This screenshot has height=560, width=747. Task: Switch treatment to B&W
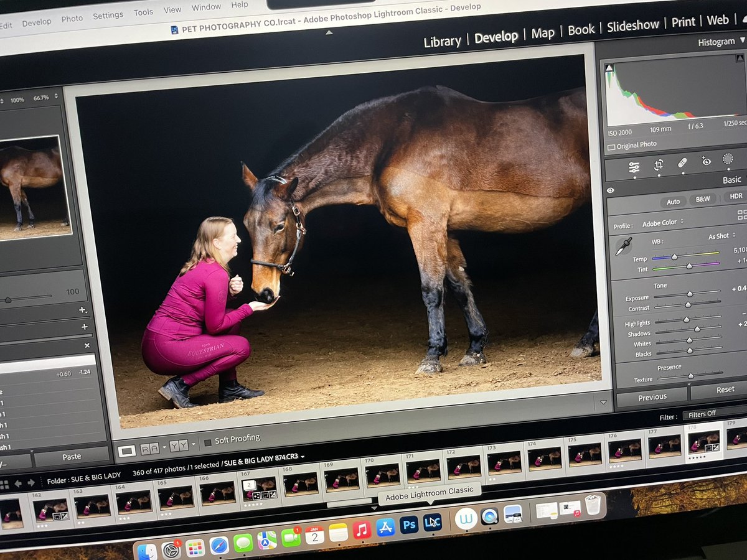703,199
